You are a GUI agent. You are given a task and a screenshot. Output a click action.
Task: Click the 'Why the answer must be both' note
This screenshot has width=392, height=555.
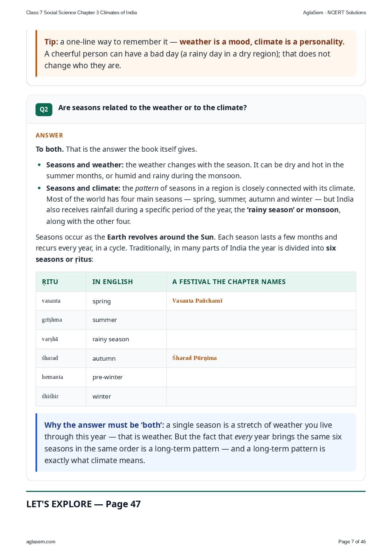(196, 442)
